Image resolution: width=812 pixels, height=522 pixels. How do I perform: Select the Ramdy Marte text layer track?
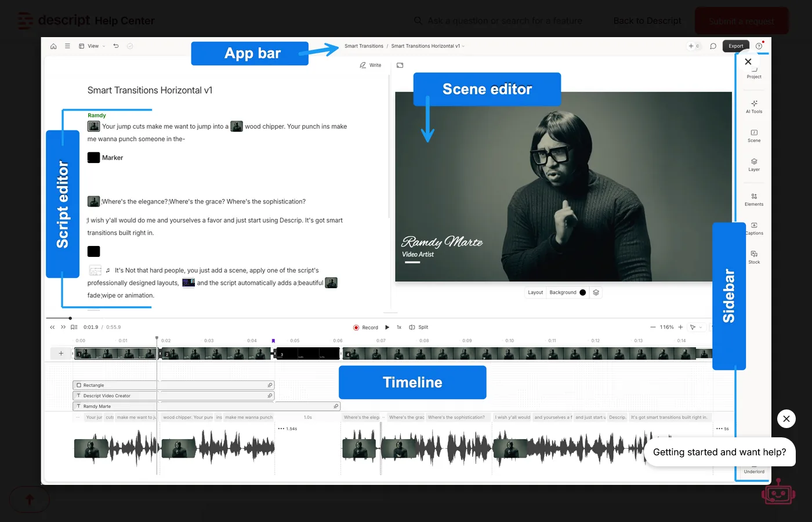(x=206, y=406)
